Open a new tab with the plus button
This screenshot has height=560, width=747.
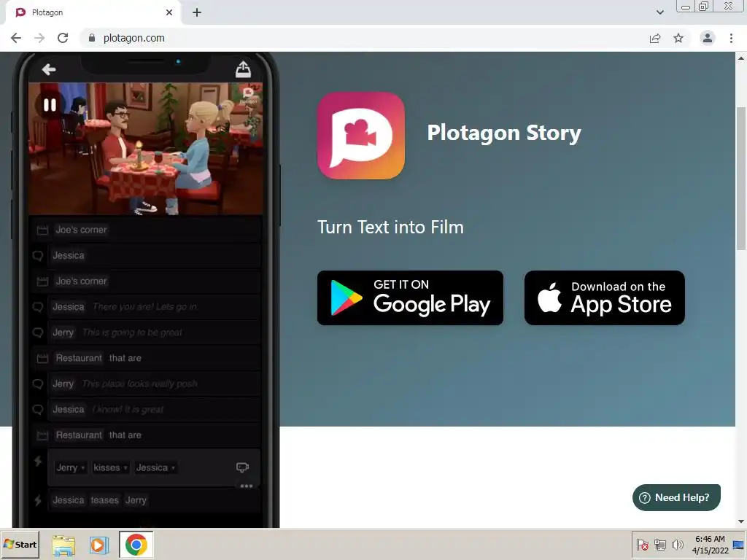pos(197,12)
